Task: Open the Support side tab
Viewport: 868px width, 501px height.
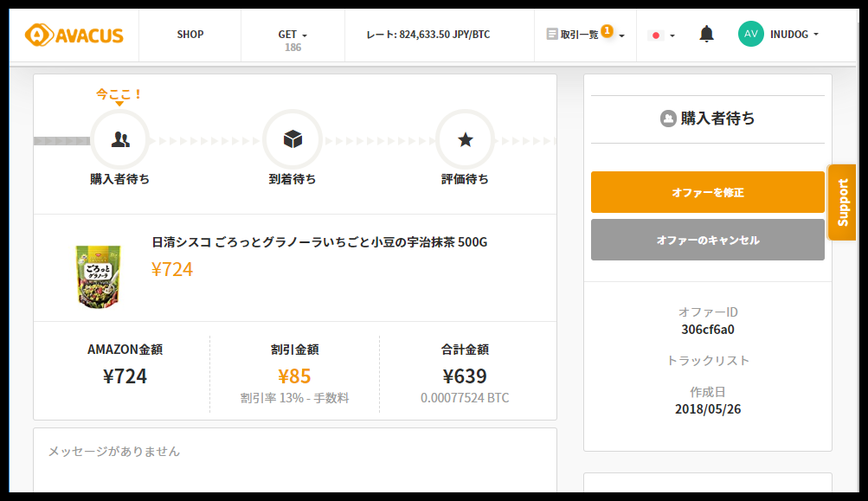Action: coord(842,202)
